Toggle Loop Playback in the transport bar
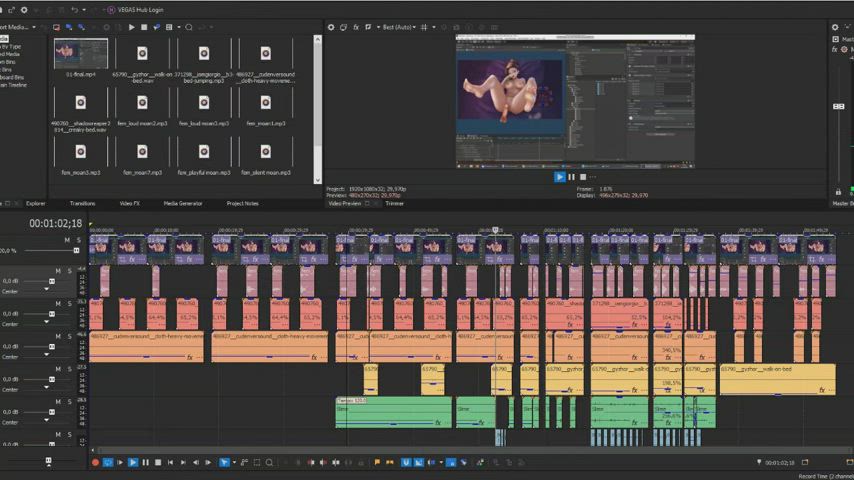Viewport: 854px width, 480px height. click(108, 462)
